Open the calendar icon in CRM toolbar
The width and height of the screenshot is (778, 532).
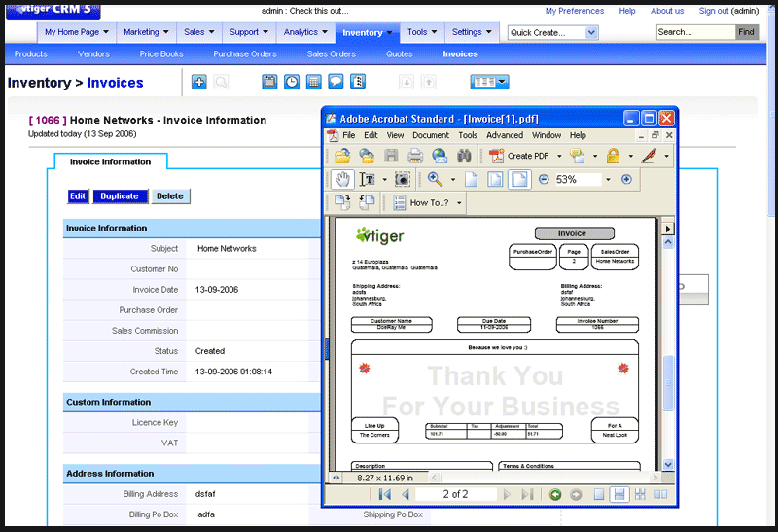[x=269, y=82]
